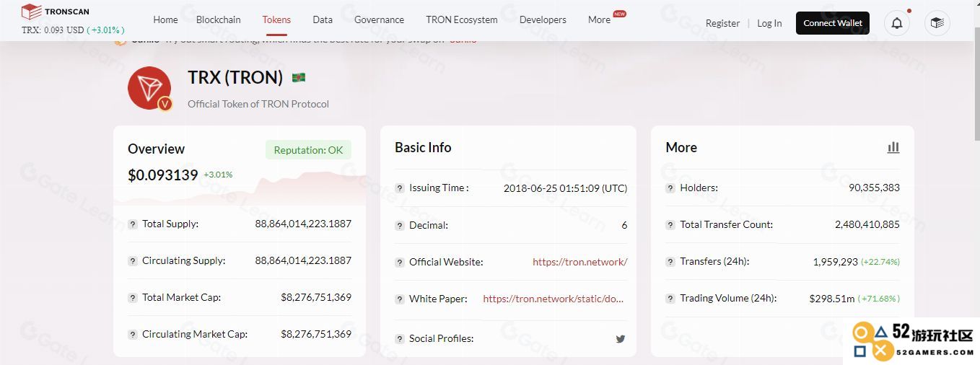Click help icon next to Issuing Time
Image resolution: width=980 pixels, height=365 pixels.
[399, 188]
